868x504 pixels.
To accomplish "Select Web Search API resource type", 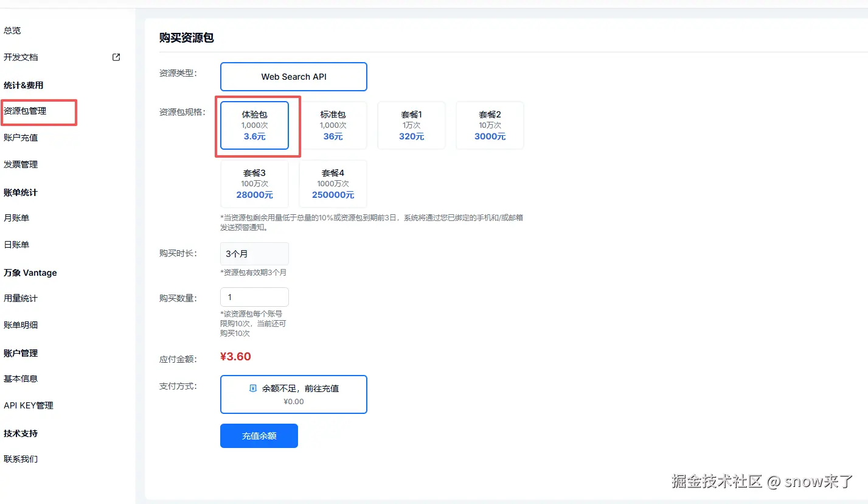I will pos(294,77).
